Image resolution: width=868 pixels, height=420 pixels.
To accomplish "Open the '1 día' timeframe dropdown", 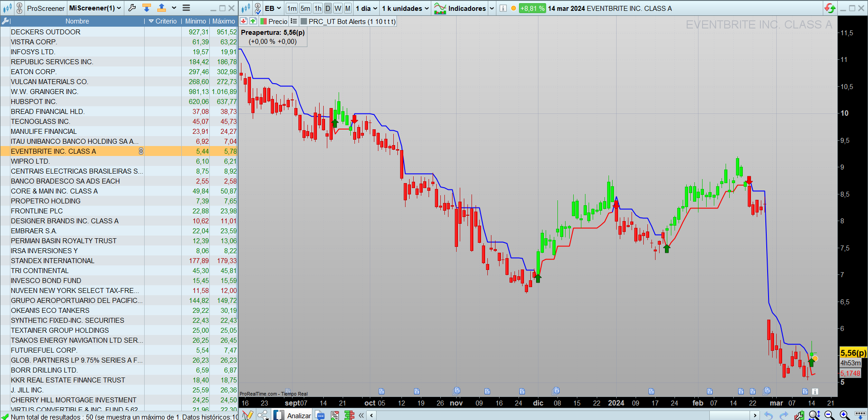I will tap(366, 8).
